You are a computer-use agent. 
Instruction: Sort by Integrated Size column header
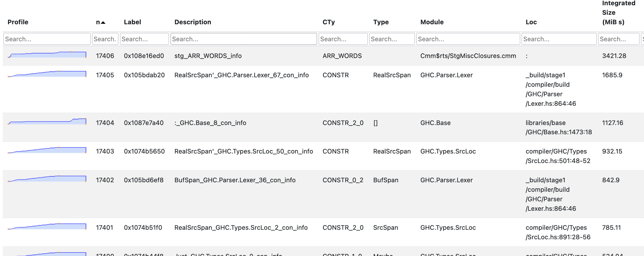tap(618, 12)
